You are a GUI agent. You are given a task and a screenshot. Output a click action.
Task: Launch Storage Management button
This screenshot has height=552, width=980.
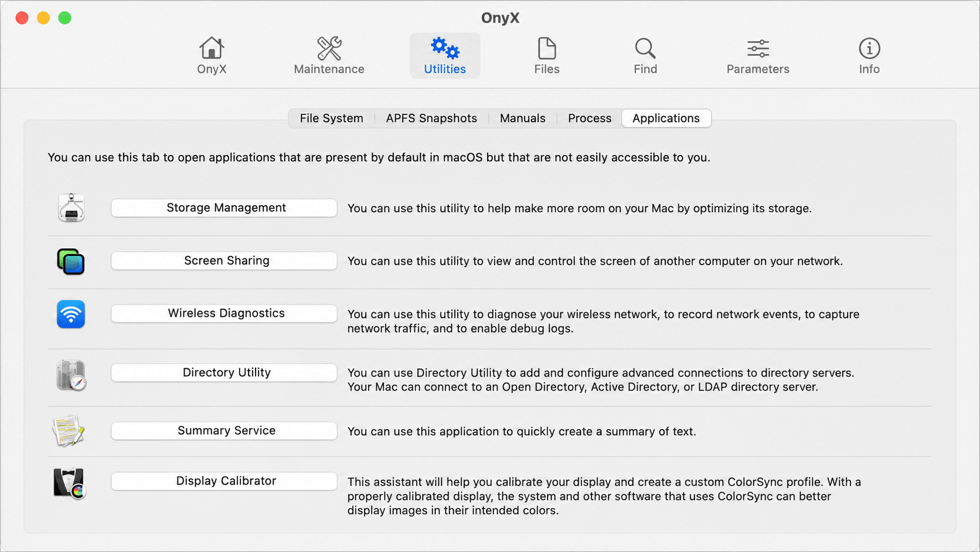click(224, 208)
